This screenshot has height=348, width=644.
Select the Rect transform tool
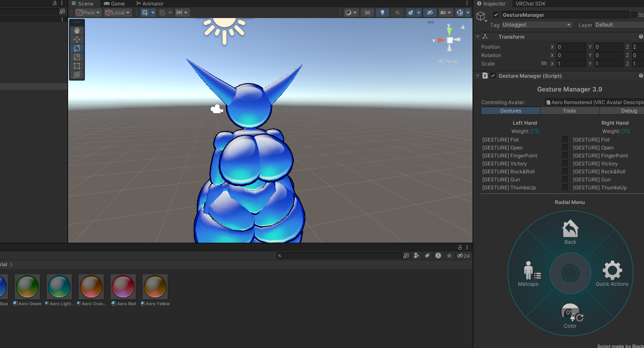click(77, 66)
